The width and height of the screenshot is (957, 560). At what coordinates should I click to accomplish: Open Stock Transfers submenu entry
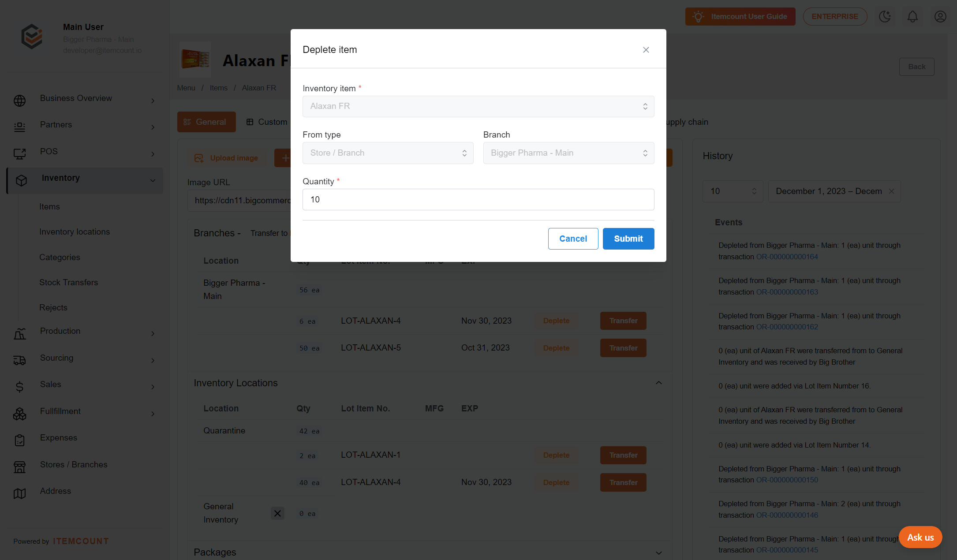pos(68,282)
